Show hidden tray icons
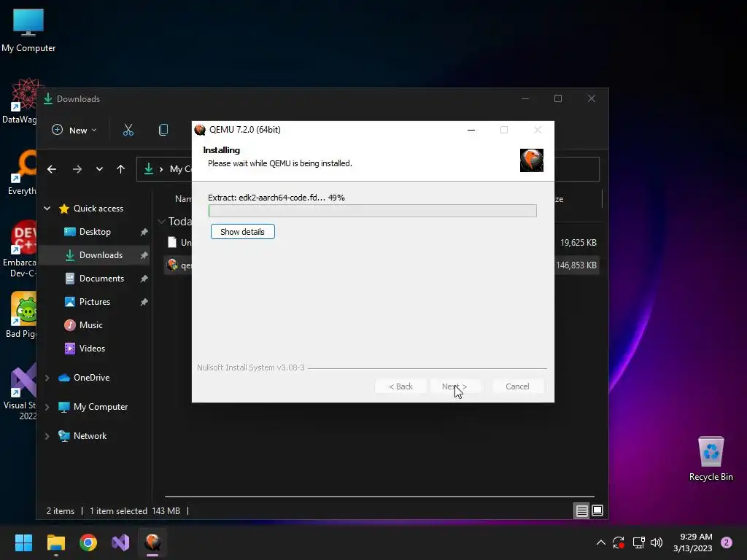 601,542
